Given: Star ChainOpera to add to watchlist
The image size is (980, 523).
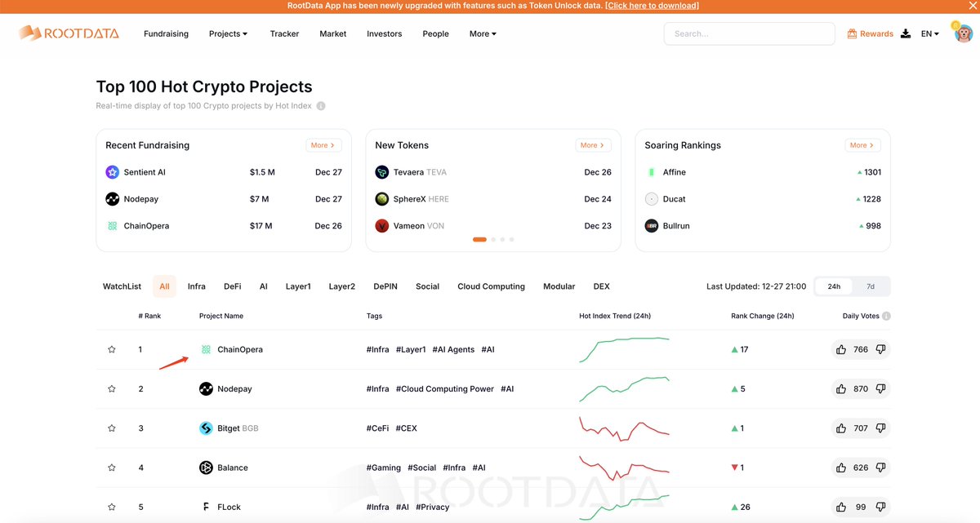Looking at the screenshot, I should 112,349.
